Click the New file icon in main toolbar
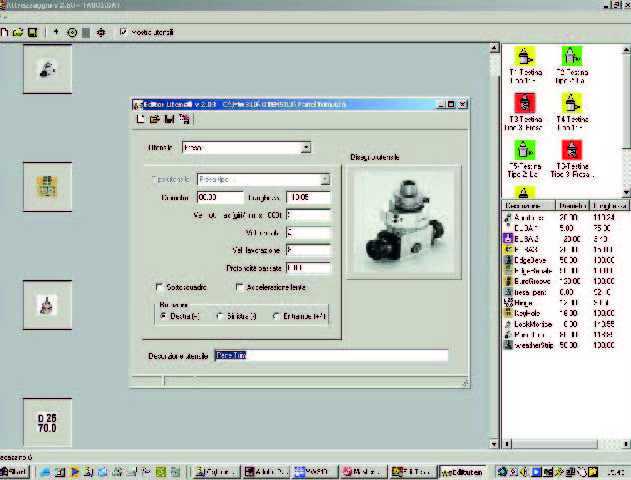The image size is (631, 480). [x=4, y=32]
